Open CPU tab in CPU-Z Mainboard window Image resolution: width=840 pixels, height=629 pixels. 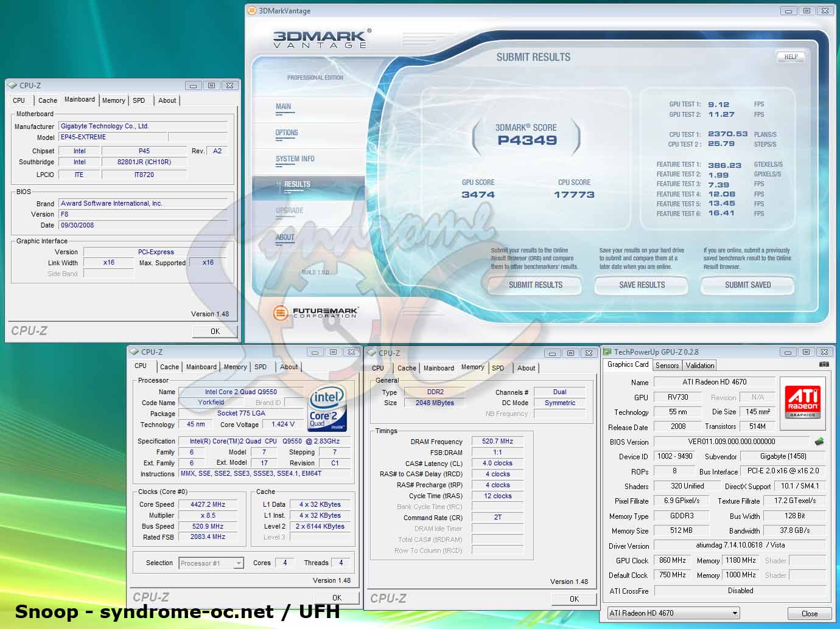(x=19, y=101)
